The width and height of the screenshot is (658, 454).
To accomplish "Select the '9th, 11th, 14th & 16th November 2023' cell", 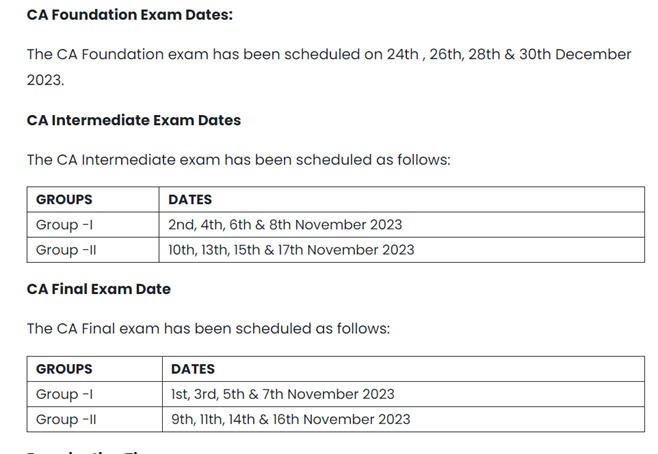I will (290, 419).
